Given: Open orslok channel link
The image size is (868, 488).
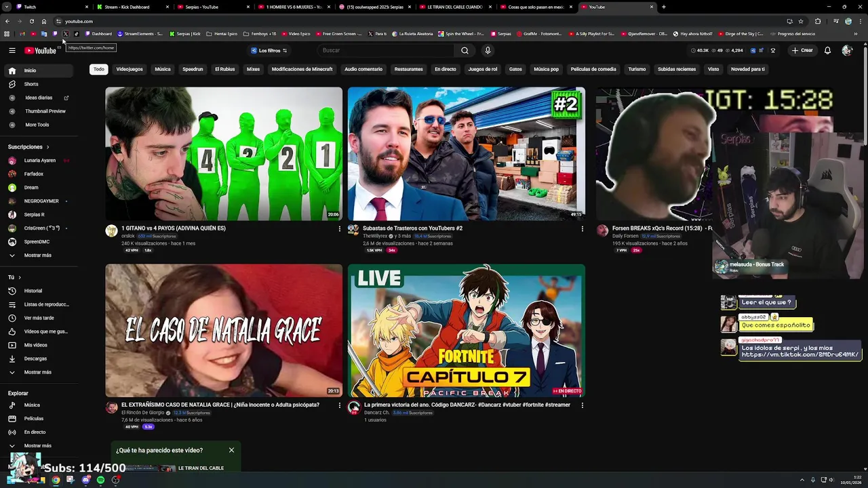Looking at the screenshot, I should tap(128, 236).
